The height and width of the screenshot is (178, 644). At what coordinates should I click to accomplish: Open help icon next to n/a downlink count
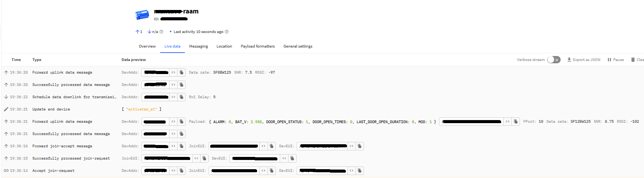click(x=161, y=32)
